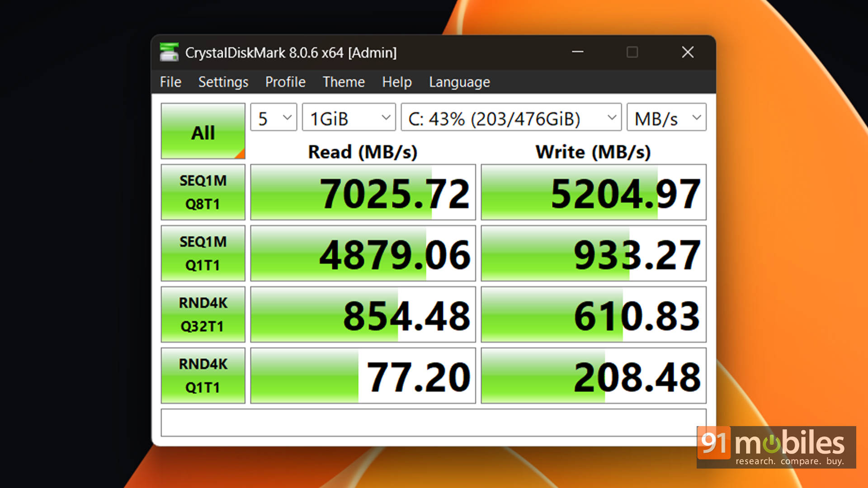Start all benchmarks with the All button

[203, 131]
